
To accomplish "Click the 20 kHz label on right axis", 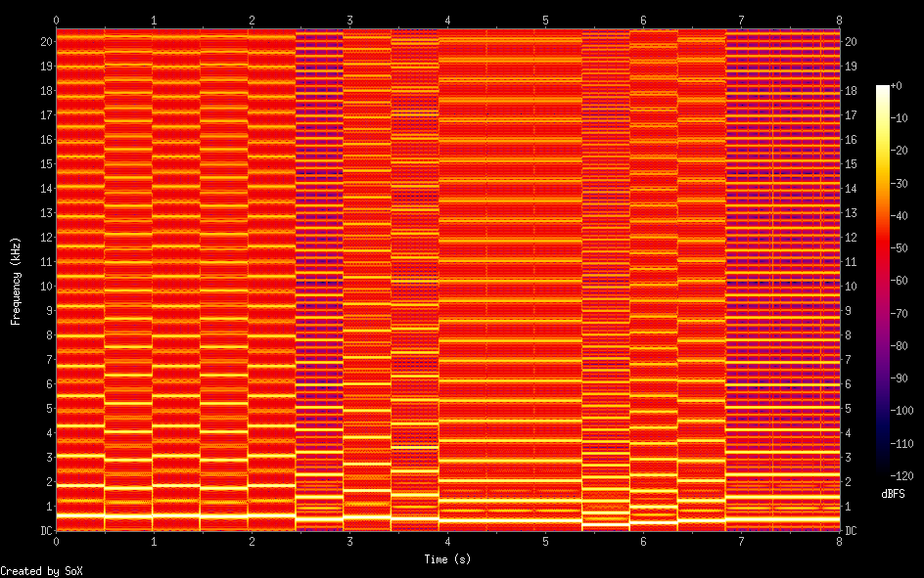I will [851, 42].
